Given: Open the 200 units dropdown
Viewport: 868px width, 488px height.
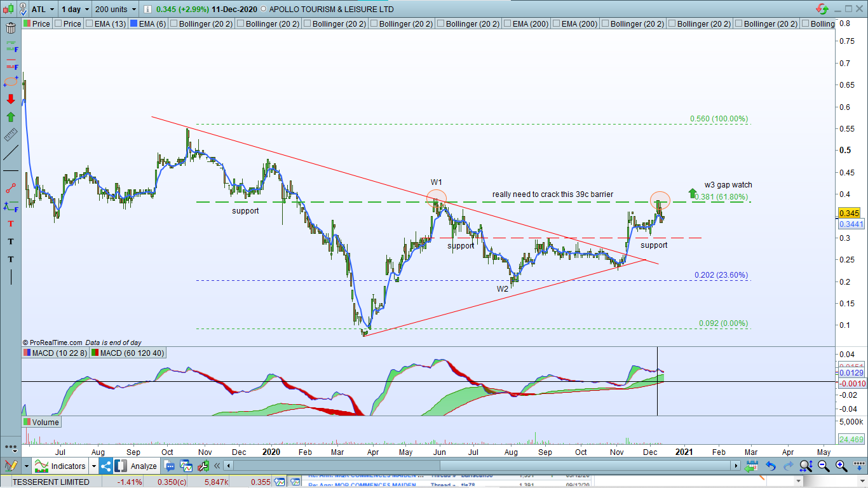Looking at the screenshot, I should (x=133, y=9).
